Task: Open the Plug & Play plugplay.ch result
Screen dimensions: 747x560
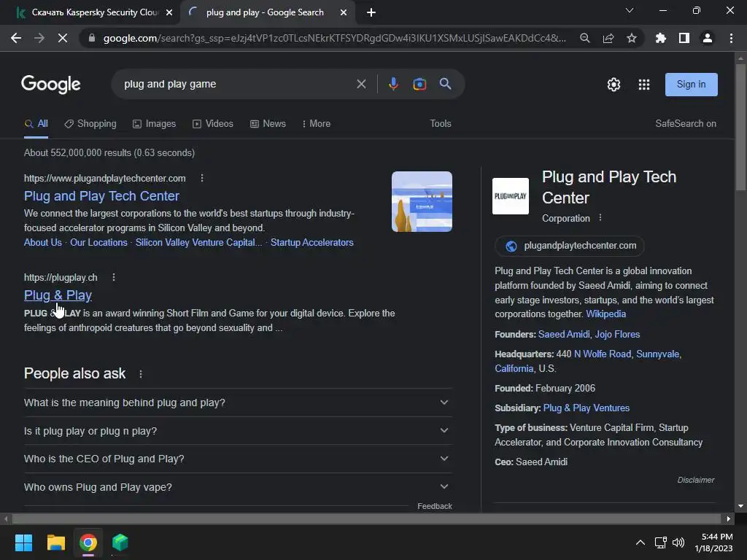Action: (58, 295)
